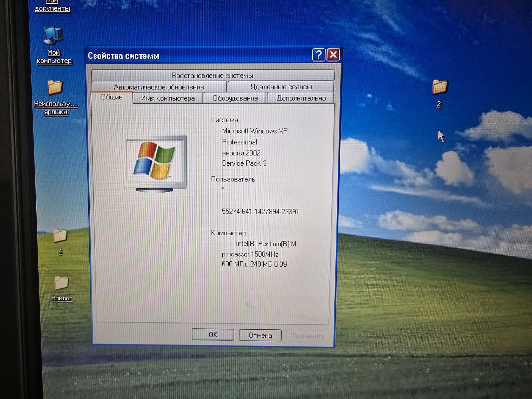Open desktop folder named 4
The image size is (532, 399).
60,236
